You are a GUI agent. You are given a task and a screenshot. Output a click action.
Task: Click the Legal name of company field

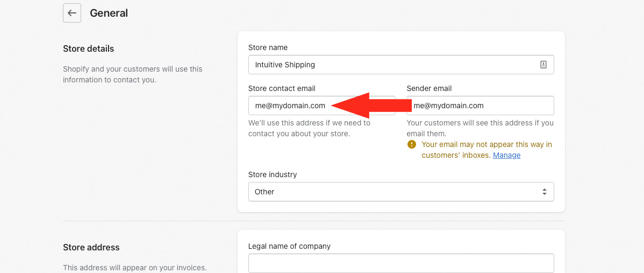pyautogui.click(x=401, y=263)
